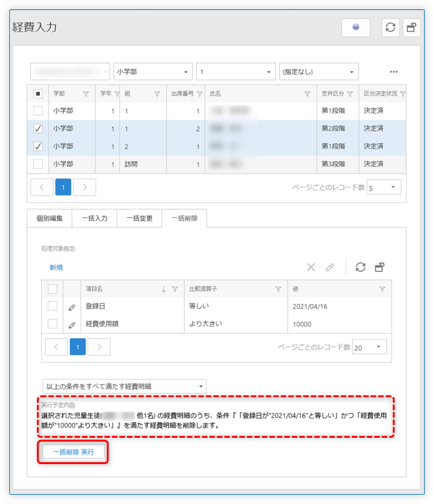Click the pencil edit icon in conditions toolbar
Viewport: 434px width, 504px height.
point(330,267)
